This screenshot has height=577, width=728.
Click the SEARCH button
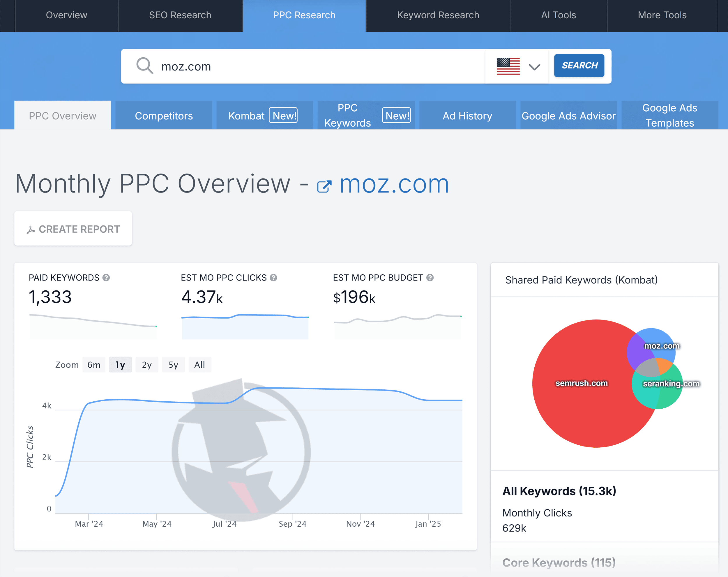[579, 66]
